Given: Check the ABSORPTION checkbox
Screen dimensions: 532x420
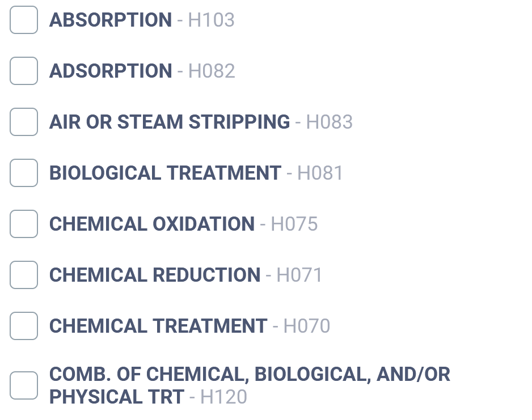Looking at the screenshot, I should coord(24,20).
